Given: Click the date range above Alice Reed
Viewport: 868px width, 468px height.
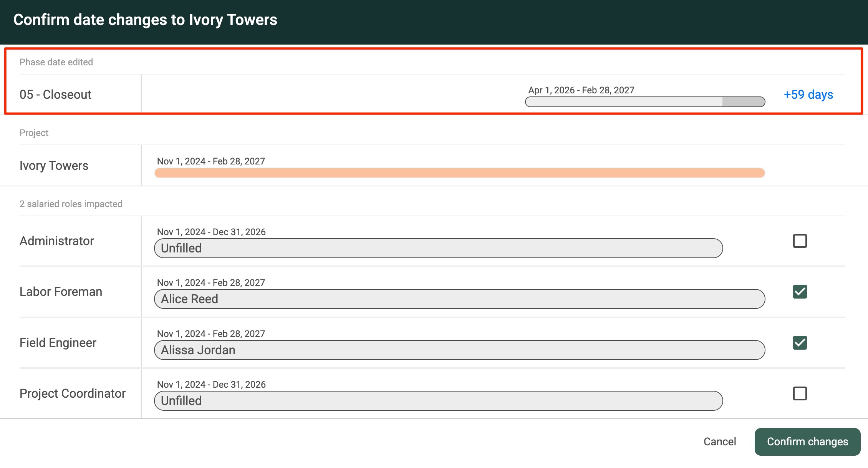Looking at the screenshot, I should click(x=211, y=283).
